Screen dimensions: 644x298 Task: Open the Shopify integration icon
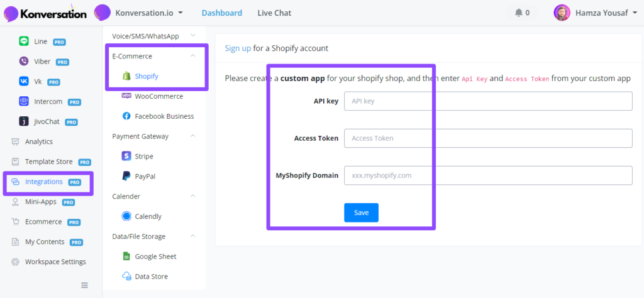coord(126,76)
